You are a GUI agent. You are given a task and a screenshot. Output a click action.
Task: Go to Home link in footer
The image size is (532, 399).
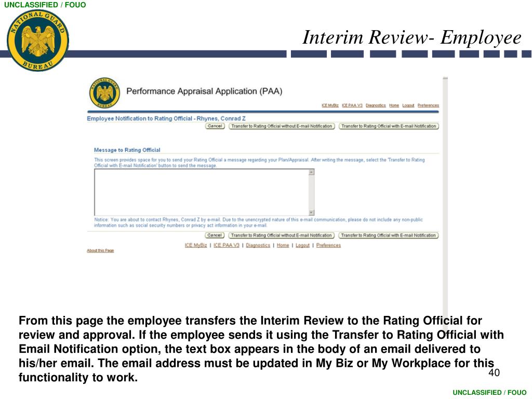283,245
